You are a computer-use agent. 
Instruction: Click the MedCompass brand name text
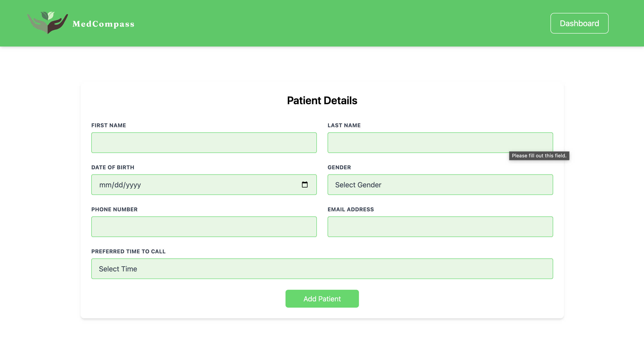coord(104,24)
